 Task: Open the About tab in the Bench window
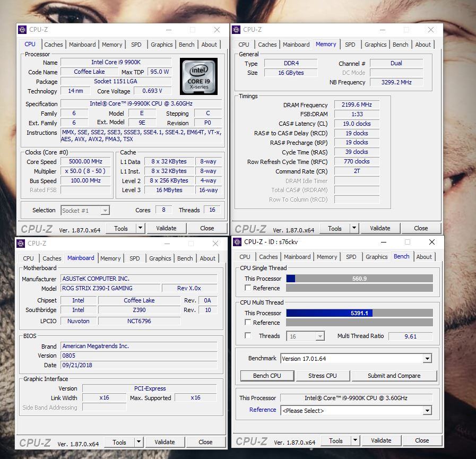click(x=424, y=257)
